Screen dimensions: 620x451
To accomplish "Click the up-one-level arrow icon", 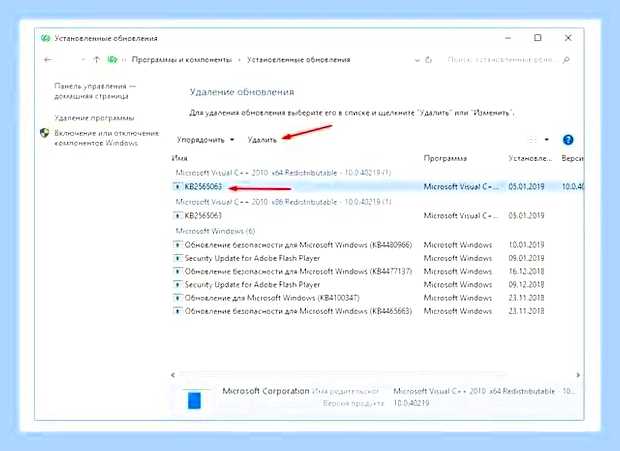I will pyautogui.click(x=96, y=60).
